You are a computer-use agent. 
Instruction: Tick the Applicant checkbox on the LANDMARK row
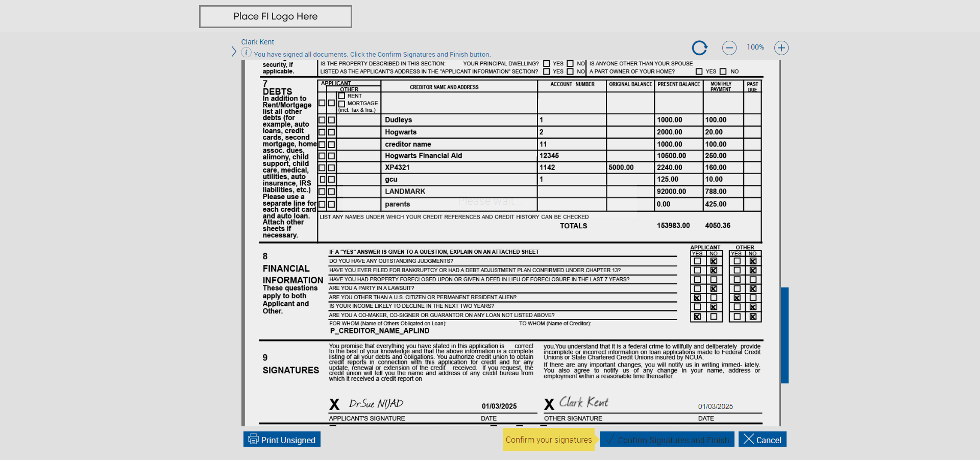pos(322,191)
